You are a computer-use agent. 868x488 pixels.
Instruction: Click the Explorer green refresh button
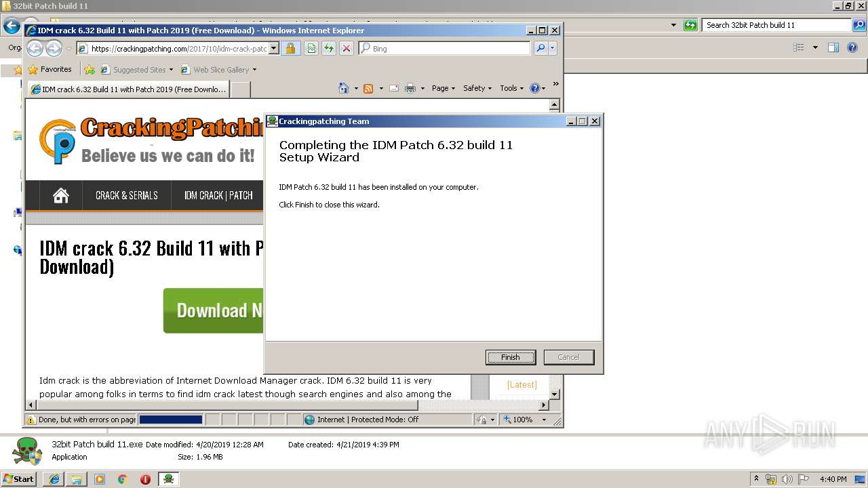(x=690, y=25)
